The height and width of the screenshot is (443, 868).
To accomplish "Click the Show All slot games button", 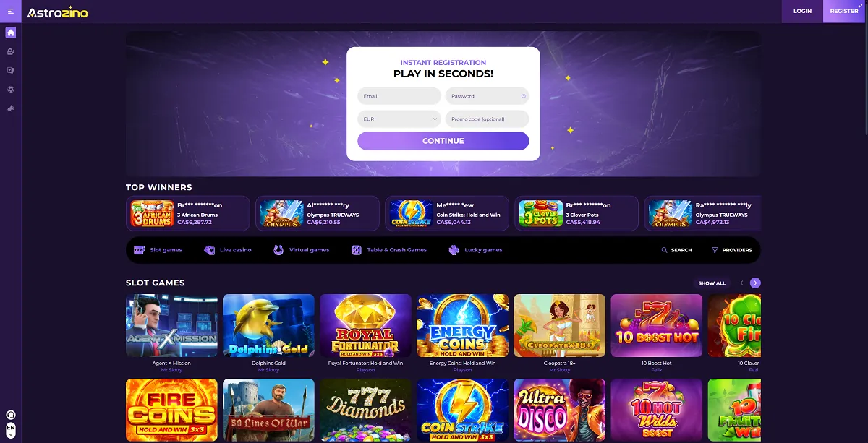I will (x=712, y=283).
